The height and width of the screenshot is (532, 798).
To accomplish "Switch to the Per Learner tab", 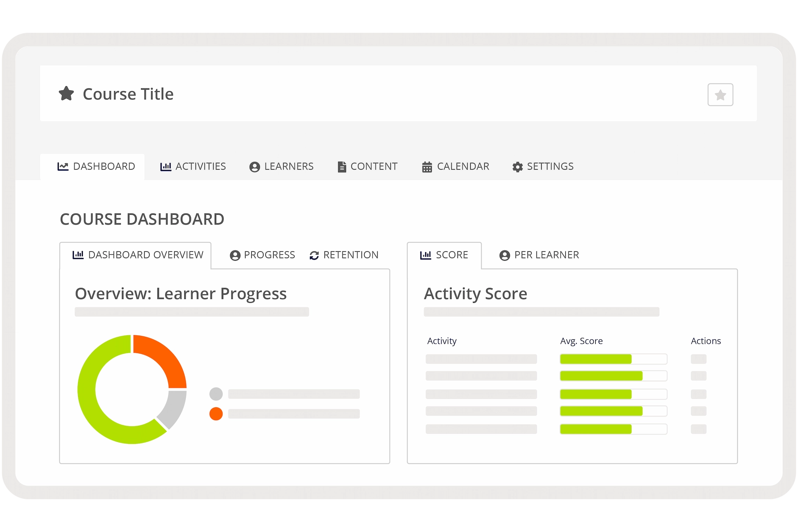I will click(x=539, y=255).
